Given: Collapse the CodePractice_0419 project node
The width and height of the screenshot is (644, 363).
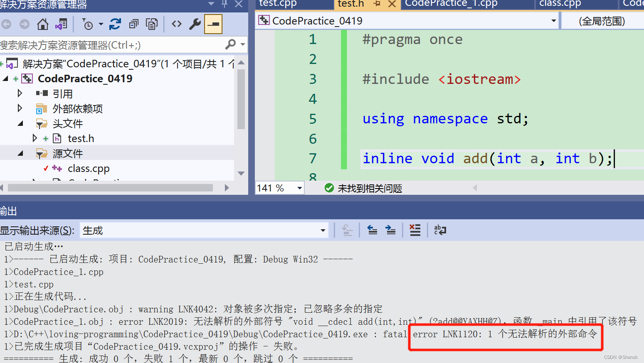Looking at the screenshot, I should 5,78.
